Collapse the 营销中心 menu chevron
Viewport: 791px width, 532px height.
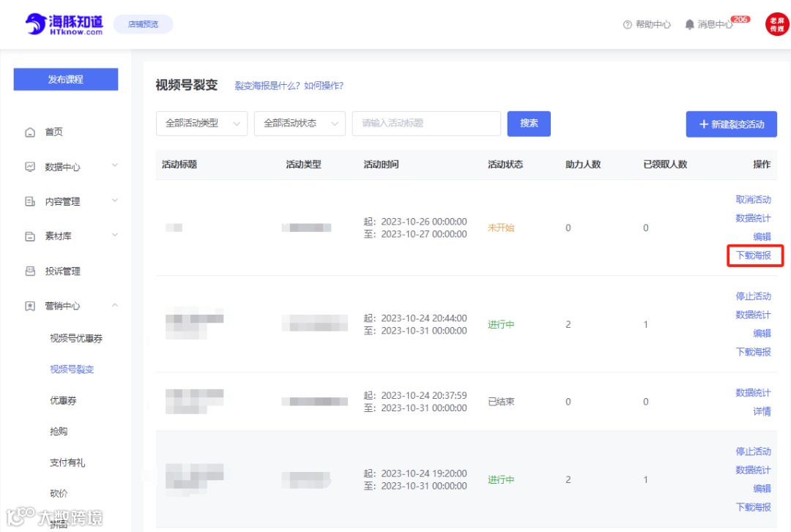pos(115,305)
